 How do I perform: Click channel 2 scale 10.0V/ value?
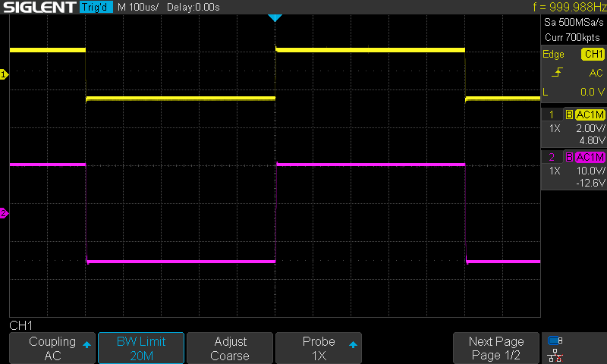590,171
